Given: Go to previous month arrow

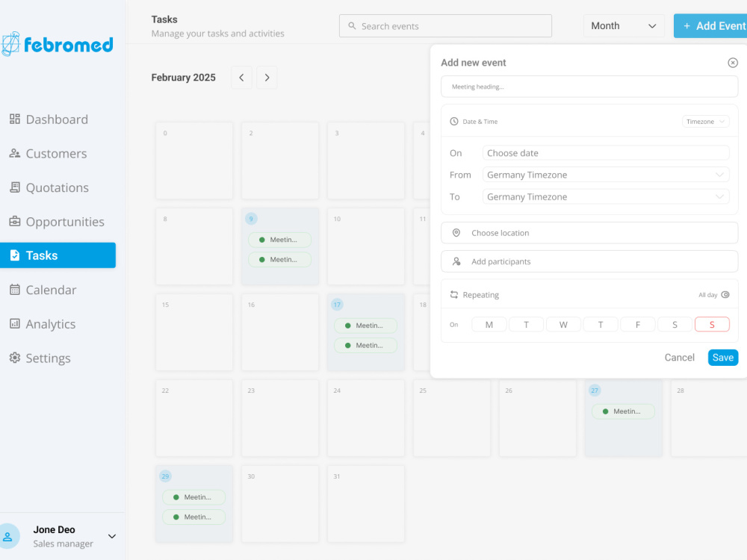Looking at the screenshot, I should coord(241,78).
